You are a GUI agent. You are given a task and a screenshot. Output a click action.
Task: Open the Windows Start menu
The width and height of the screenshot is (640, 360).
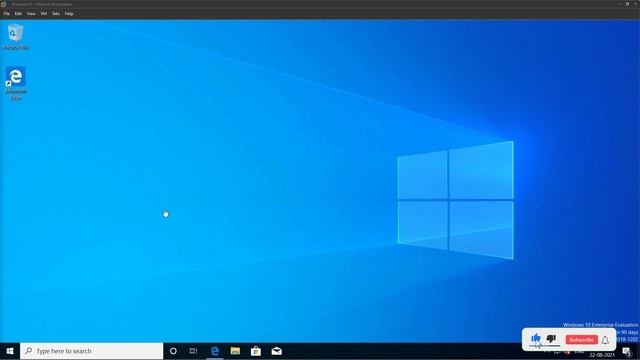pyautogui.click(x=10, y=351)
